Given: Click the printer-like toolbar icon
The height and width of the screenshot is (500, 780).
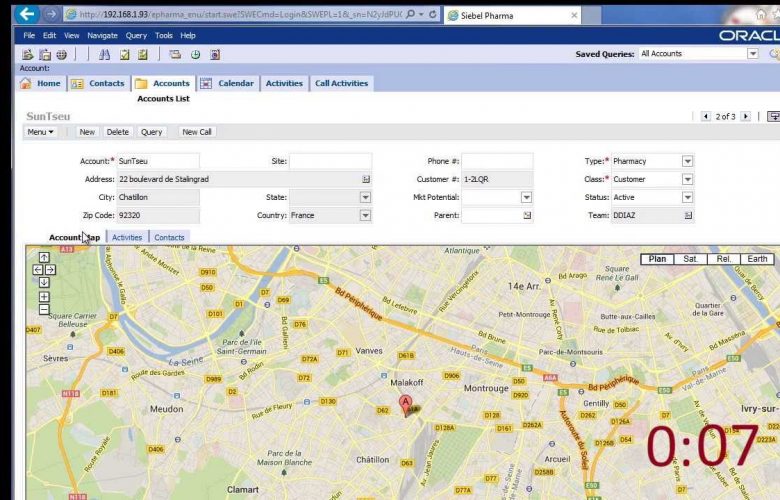Looking at the screenshot, I should 175,54.
